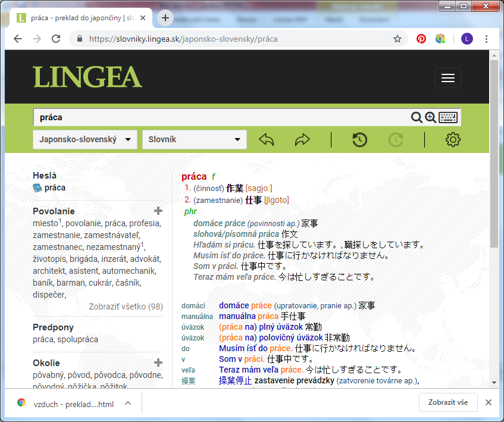Viewport: 504px width, 422px height.
Task: Click the 作業 translation text
Action: [235, 188]
